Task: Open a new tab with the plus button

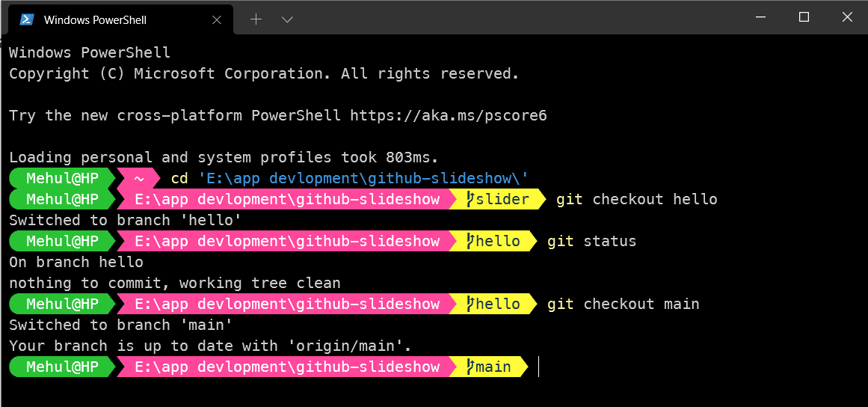Action: pyautogui.click(x=256, y=19)
